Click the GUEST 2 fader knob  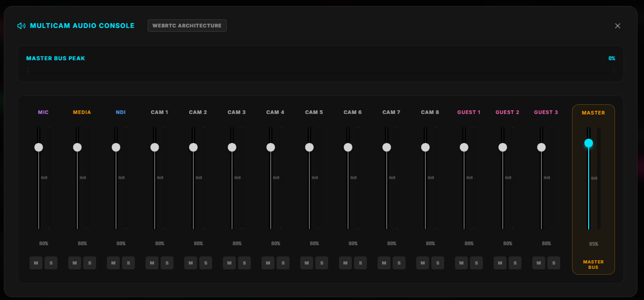tap(503, 147)
